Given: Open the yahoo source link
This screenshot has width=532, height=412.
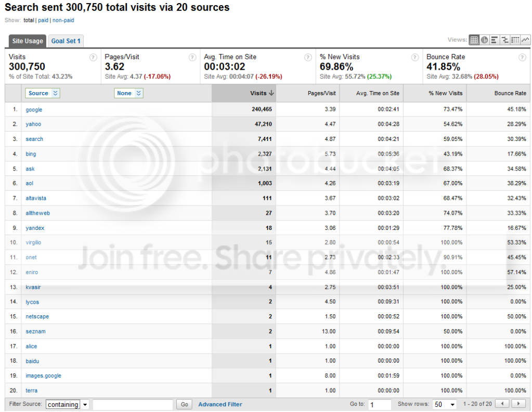Looking at the screenshot, I should tap(33, 124).
